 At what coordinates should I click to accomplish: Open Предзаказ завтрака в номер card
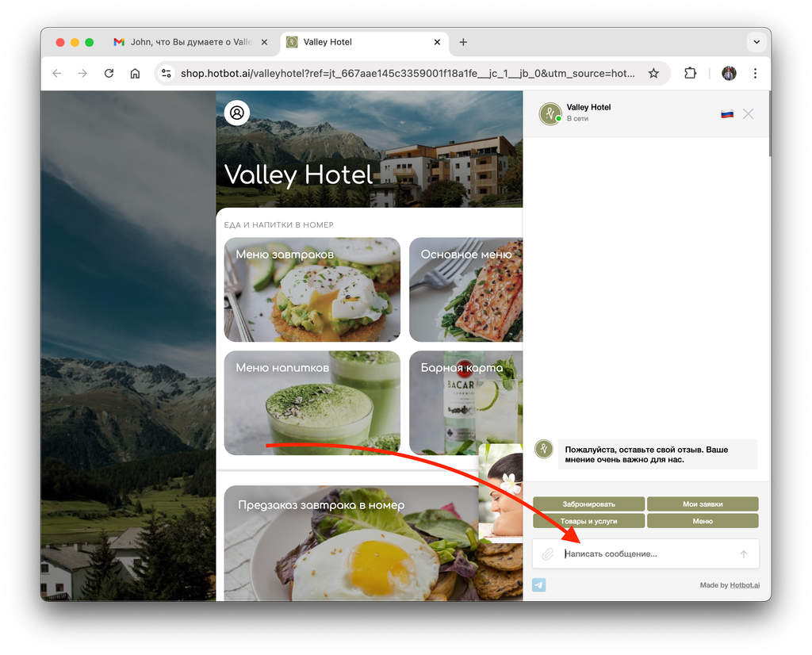click(x=351, y=542)
